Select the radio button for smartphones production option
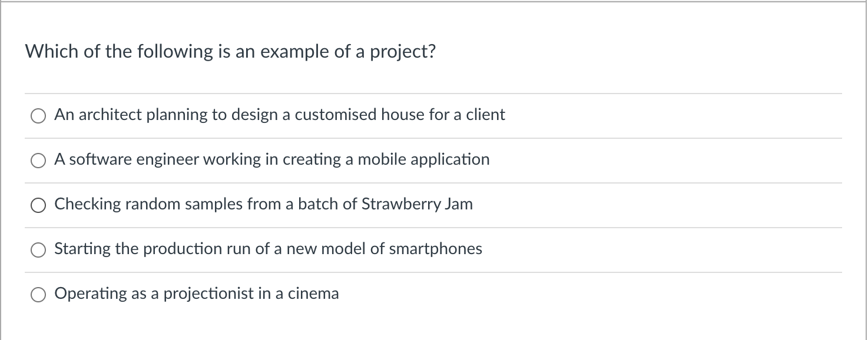The image size is (868, 340). point(38,249)
